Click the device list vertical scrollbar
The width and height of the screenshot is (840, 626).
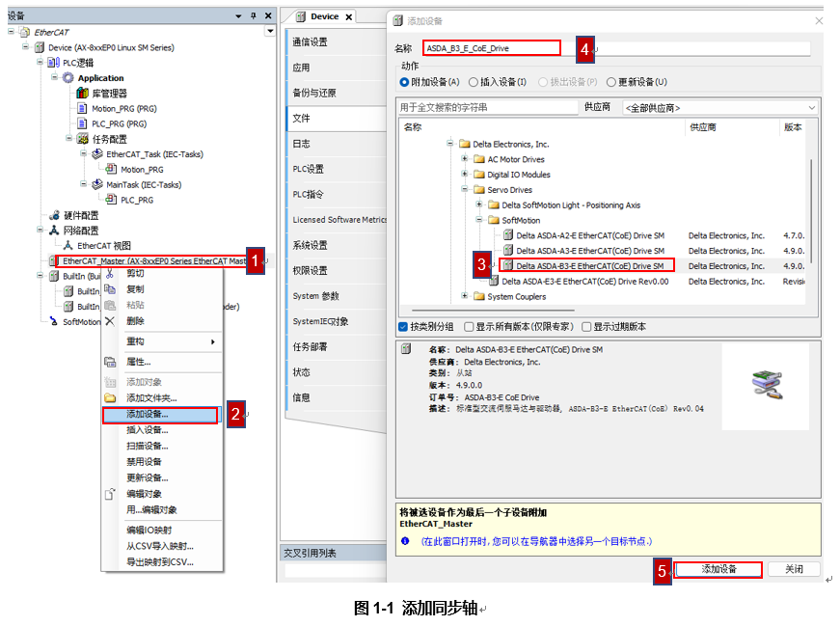[x=812, y=211]
